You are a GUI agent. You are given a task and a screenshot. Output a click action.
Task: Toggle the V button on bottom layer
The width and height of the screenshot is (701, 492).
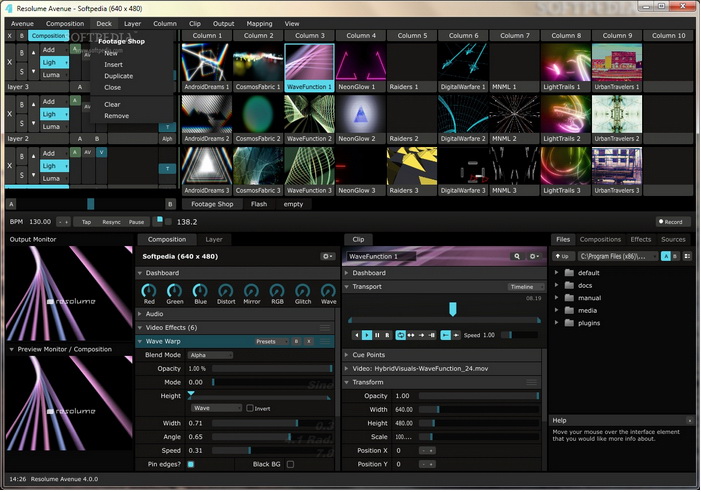pyautogui.click(x=101, y=152)
